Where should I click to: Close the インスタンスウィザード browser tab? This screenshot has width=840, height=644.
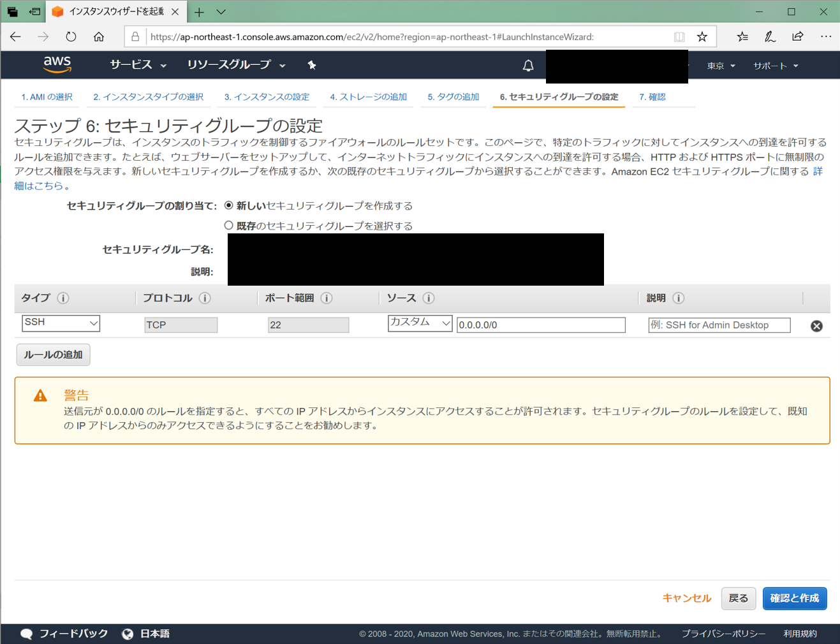pos(175,12)
